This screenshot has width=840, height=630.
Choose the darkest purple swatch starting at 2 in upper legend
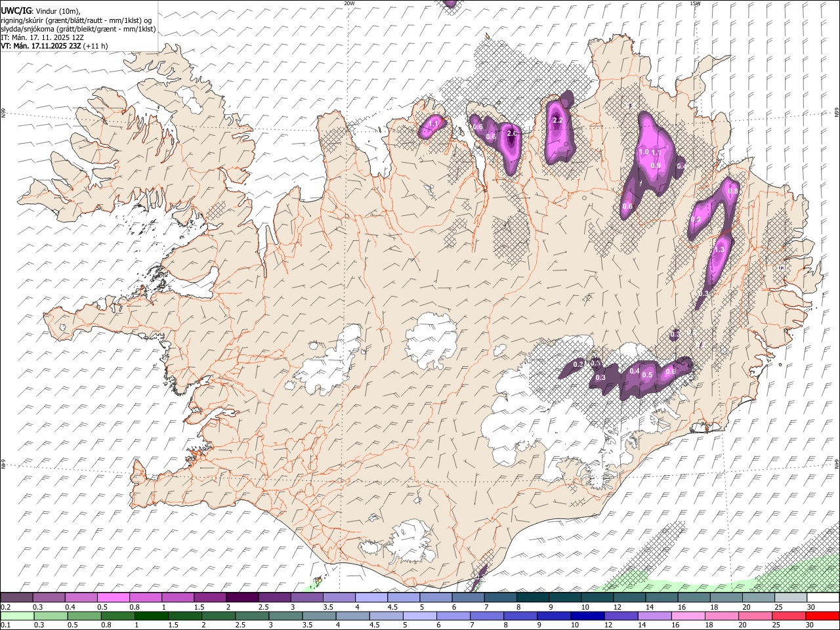click(241, 598)
